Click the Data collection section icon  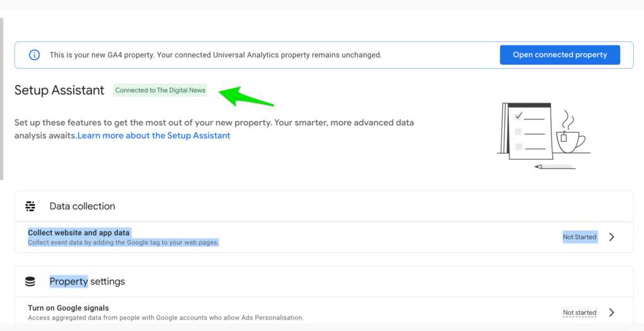[30, 206]
